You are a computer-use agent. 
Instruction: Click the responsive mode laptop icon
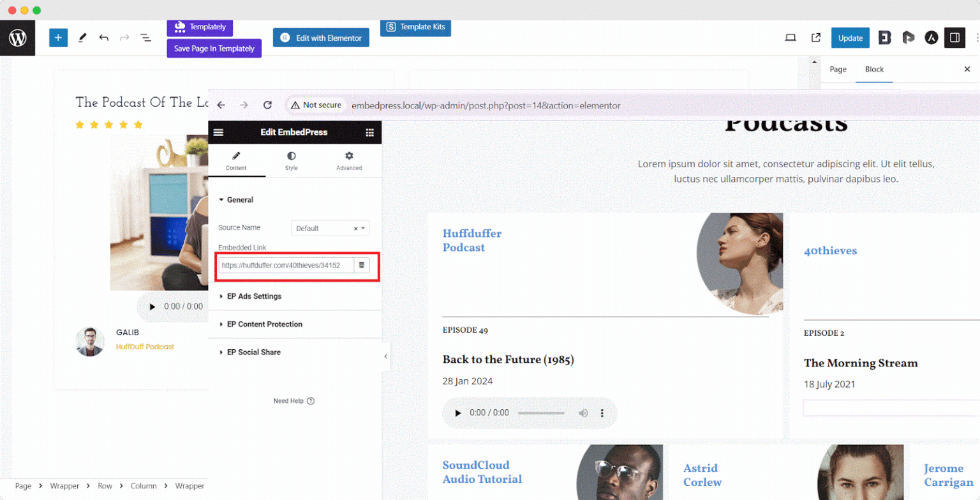coord(791,38)
